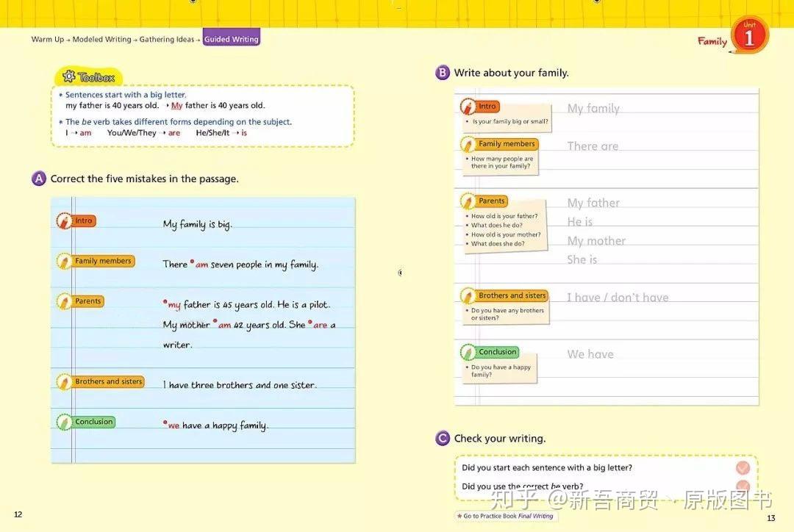
Task: Select the red Family label swatch
Action: (710, 42)
